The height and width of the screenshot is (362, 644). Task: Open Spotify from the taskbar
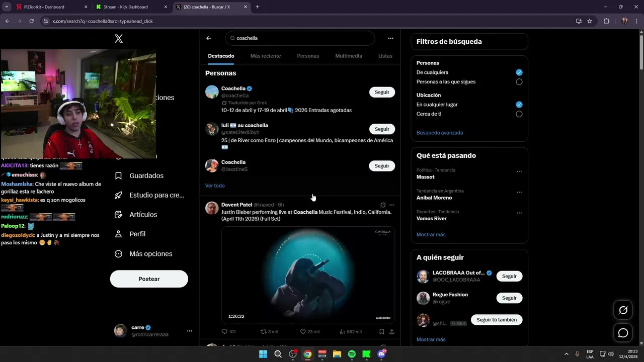(352, 354)
